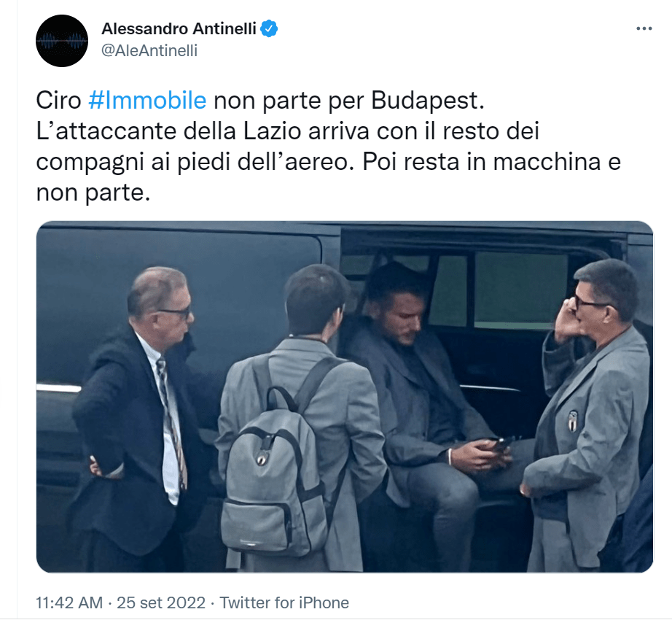The height and width of the screenshot is (620, 672).
Task: Click the crest emblem on the gray jacket
Action: (x=573, y=421)
